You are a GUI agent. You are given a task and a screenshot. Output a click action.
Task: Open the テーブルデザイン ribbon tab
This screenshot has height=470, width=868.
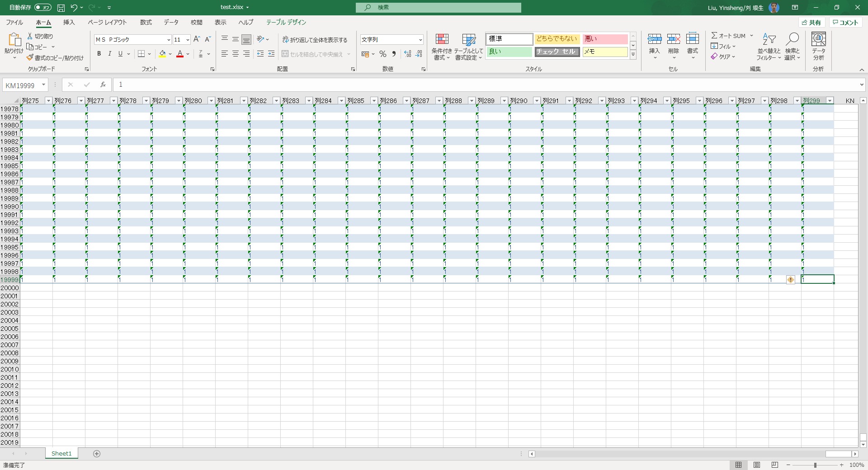(x=286, y=22)
